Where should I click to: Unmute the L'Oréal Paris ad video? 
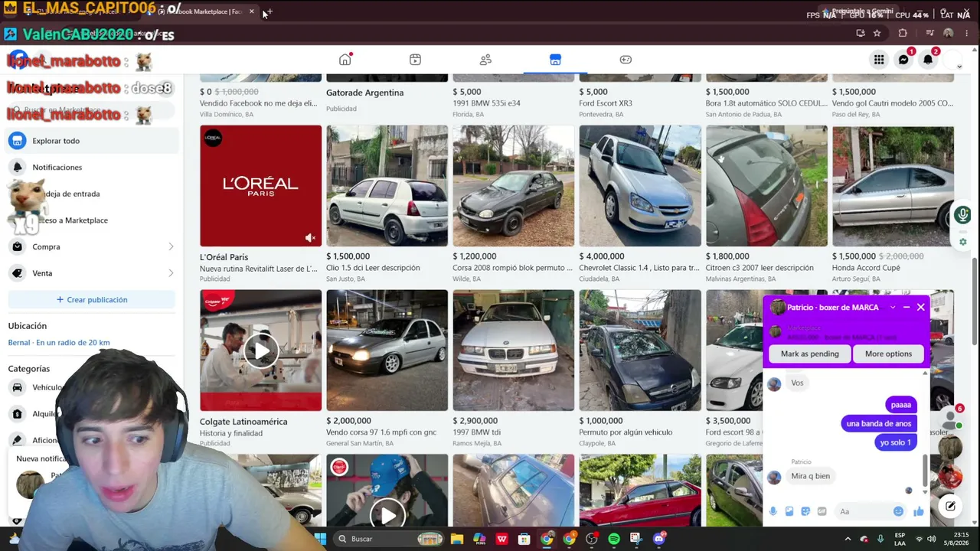click(310, 238)
